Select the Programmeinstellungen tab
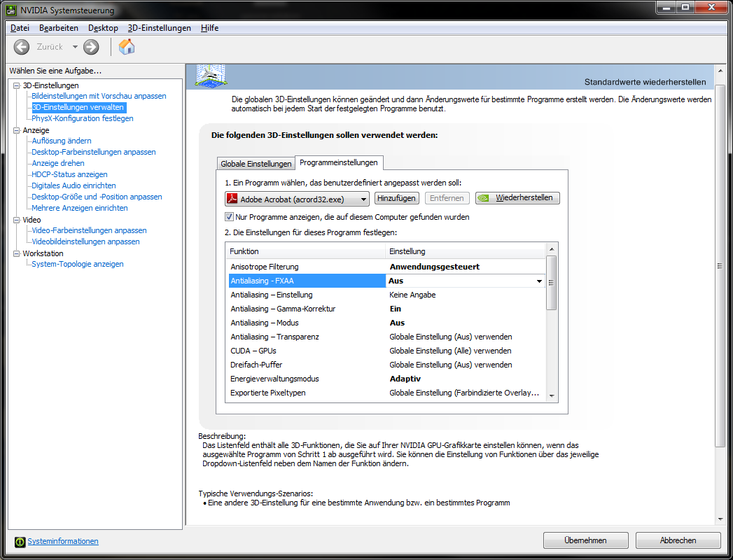Image resolution: width=733 pixels, height=560 pixels. point(338,162)
